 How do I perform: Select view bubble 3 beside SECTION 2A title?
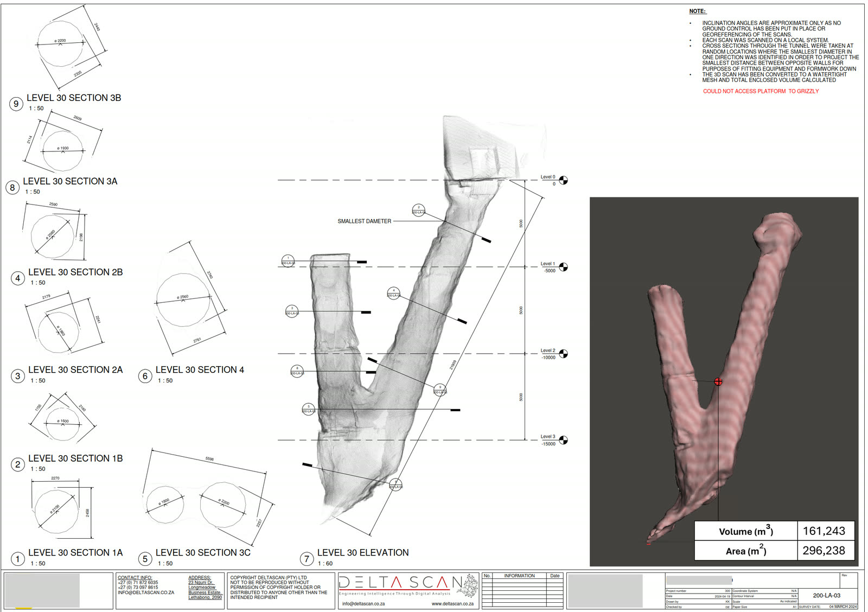click(x=18, y=376)
